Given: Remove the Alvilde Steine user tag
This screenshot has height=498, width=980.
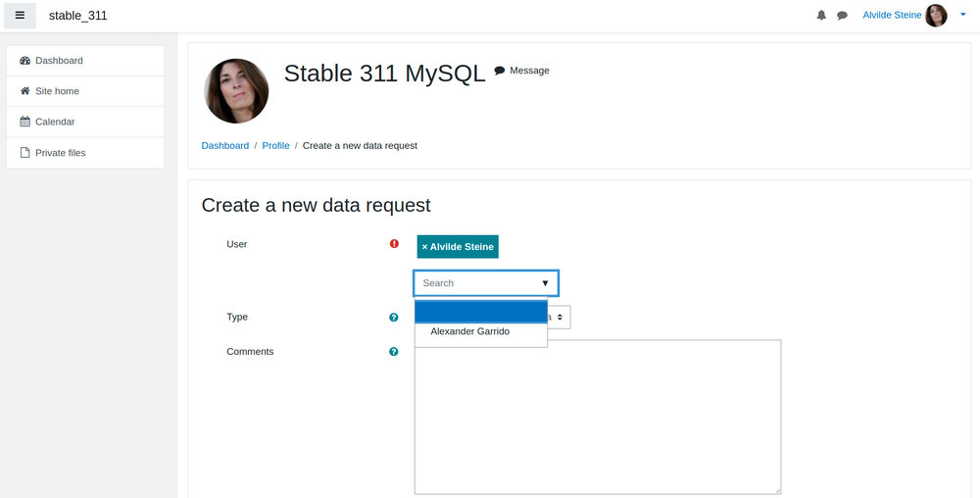Looking at the screenshot, I should coord(458,247).
